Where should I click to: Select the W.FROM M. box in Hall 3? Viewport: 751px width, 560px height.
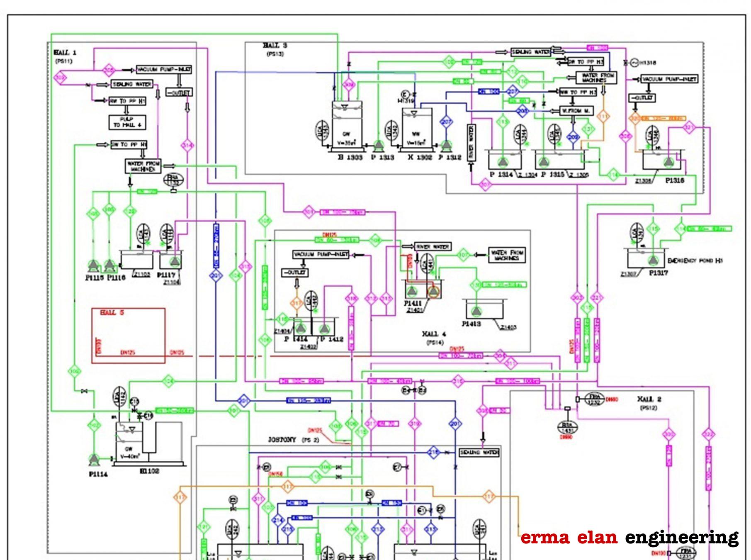coord(577,111)
